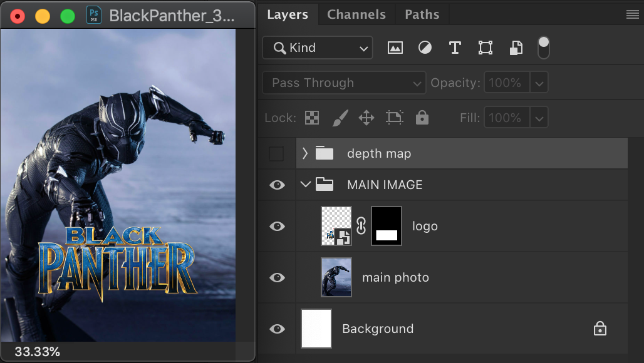This screenshot has height=363, width=644.
Task: Toggle the layer filtering switch on or off
Action: click(x=543, y=48)
